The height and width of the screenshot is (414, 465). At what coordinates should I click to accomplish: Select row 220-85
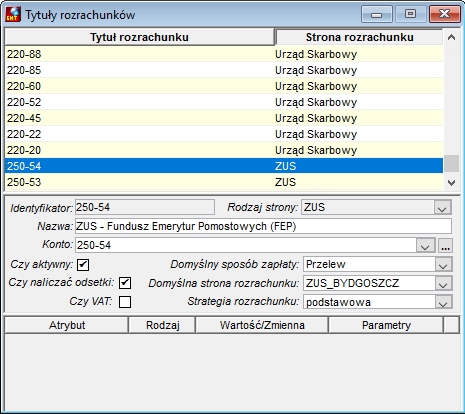pos(224,70)
